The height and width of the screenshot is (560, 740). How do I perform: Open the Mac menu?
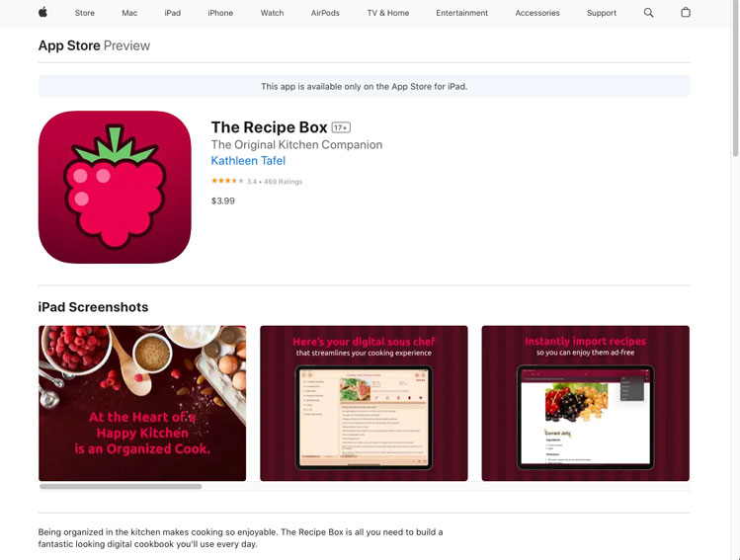[129, 13]
